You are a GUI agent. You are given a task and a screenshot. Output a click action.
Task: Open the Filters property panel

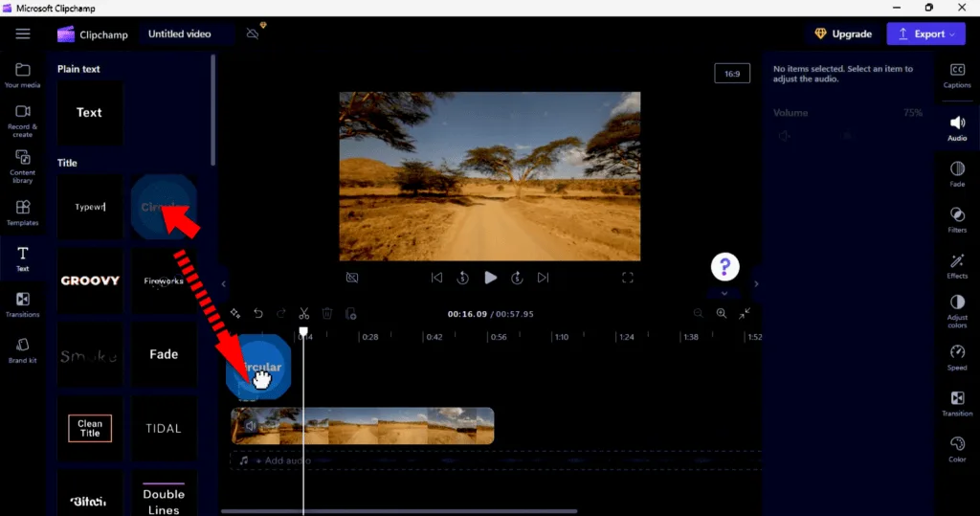point(957,219)
